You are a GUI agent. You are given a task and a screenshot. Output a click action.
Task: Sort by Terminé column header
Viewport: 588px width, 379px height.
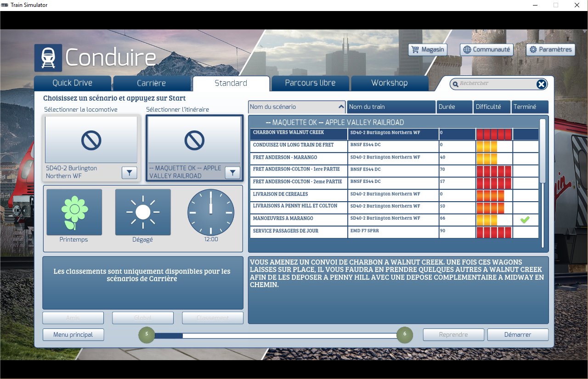click(530, 107)
